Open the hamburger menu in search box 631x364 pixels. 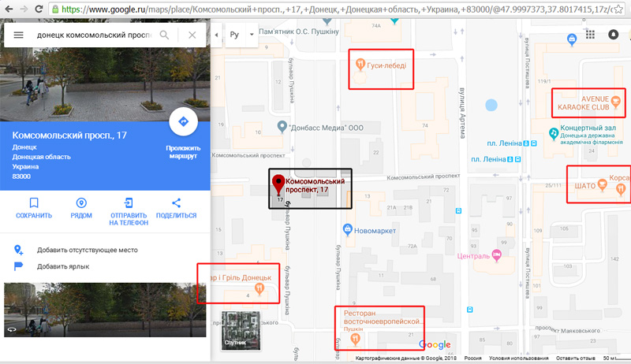click(18, 35)
